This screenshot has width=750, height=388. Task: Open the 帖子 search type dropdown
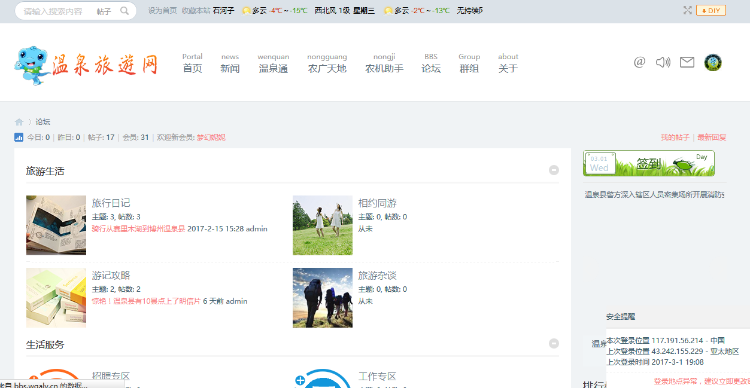tap(104, 11)
